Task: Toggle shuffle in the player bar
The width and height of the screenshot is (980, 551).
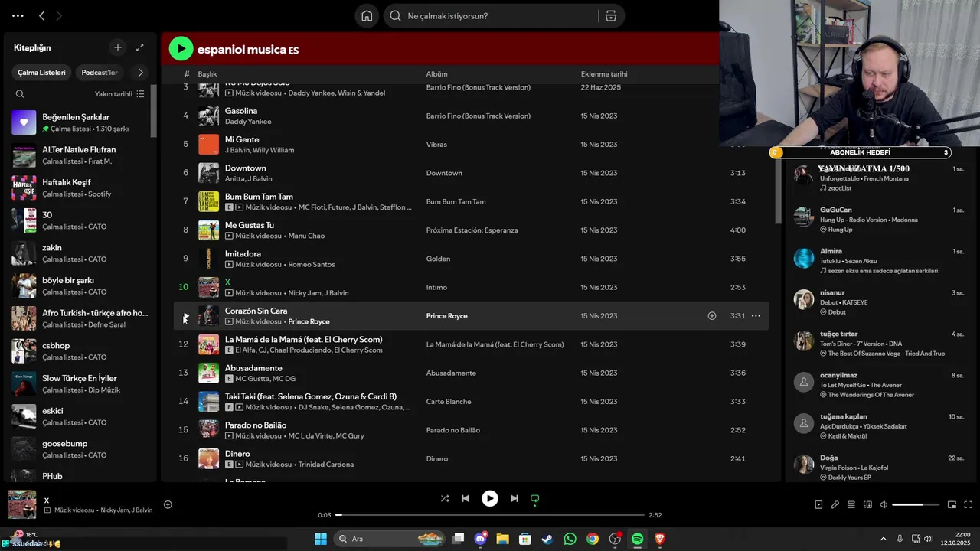Action: (445, 498)
